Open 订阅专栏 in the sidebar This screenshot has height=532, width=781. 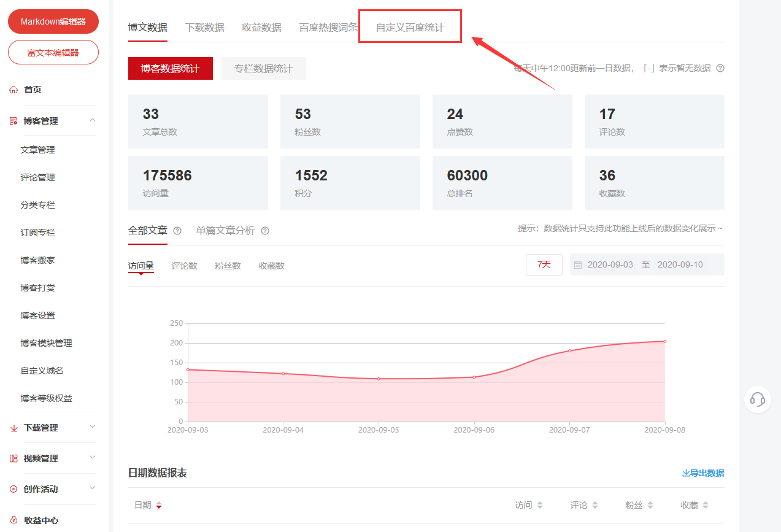[x=37, y=233]
